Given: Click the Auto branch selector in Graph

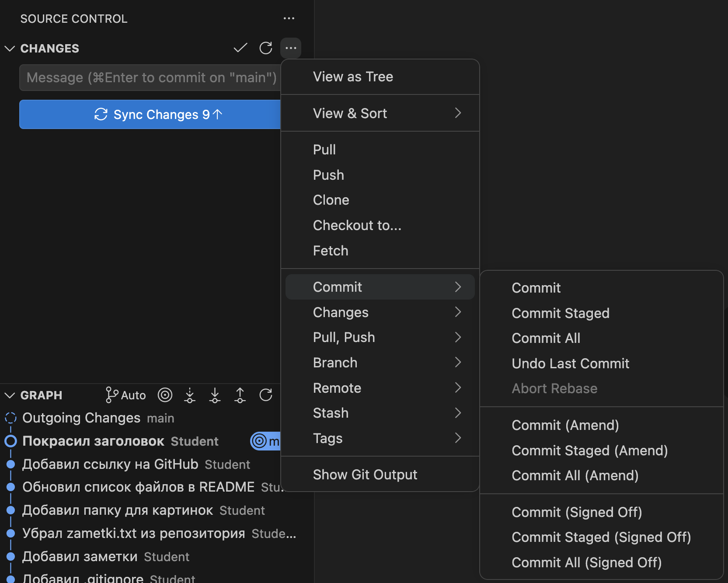Looking at the screenshot, I should pyautogui.click(x=126, y=395).
